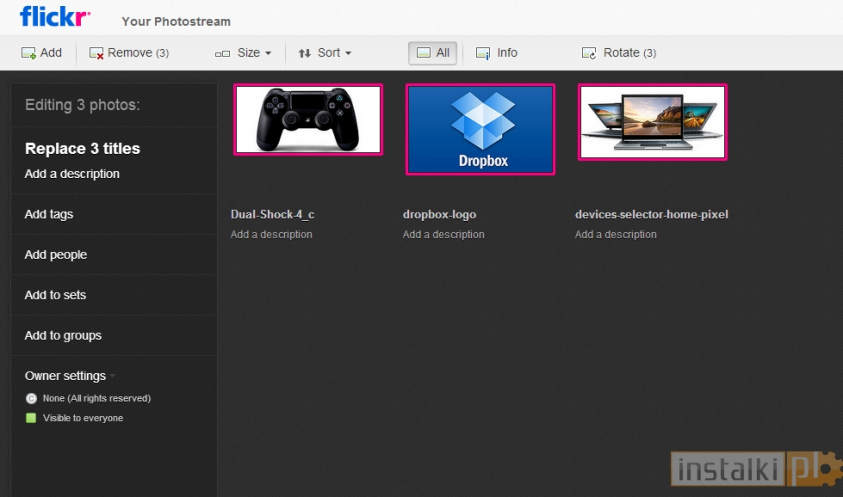This screenshot has width=843, height=497.
Task: Add a description under dropbox-logo
Action: click(x=444, y=235)
